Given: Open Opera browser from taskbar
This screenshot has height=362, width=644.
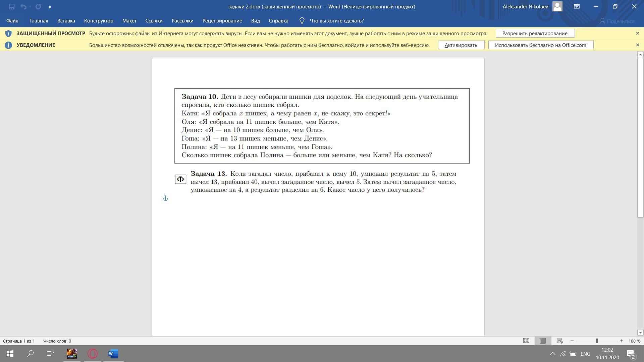Looking at the screenshot, I should (x=93, y=354).
